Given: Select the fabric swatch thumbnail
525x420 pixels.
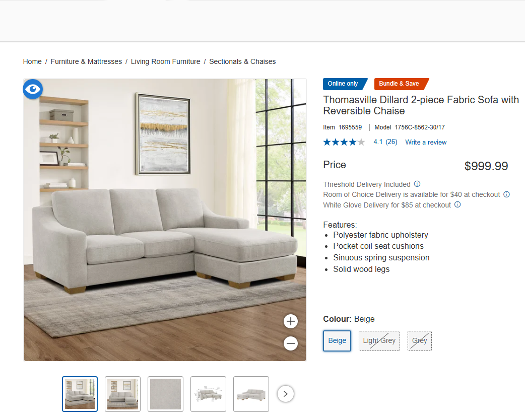Looking at the screenshot, I should pos(165,394).
